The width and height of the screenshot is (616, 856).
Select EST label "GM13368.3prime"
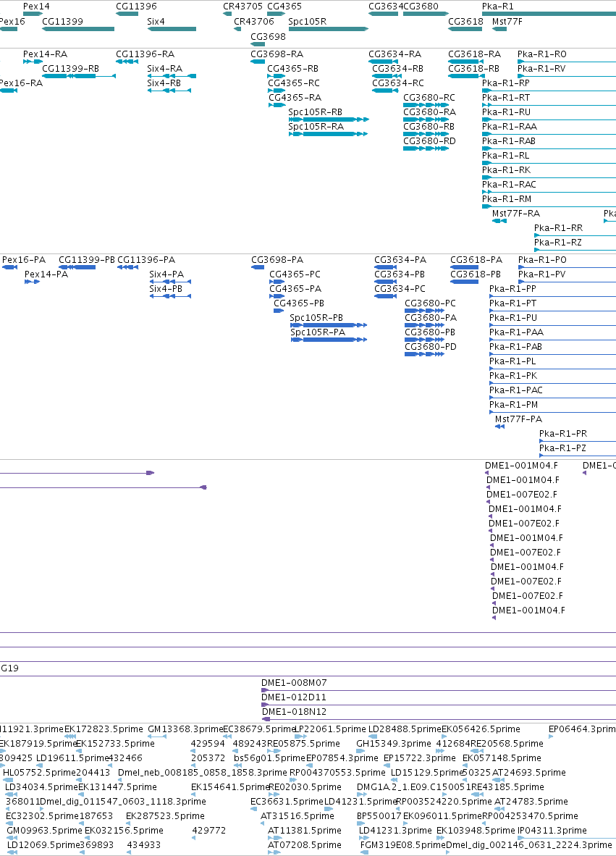(185, 729)
